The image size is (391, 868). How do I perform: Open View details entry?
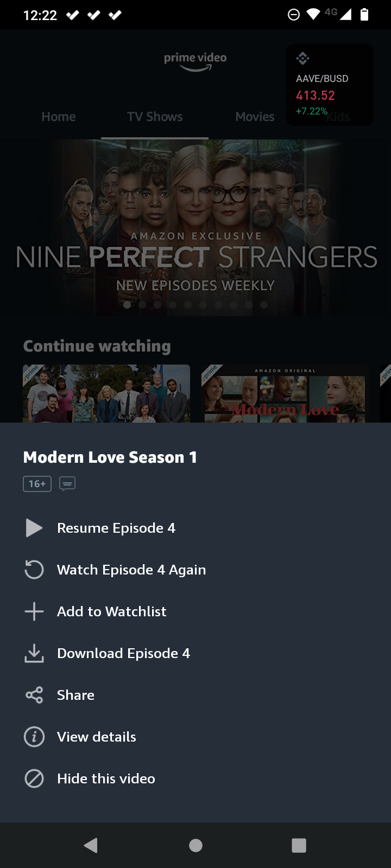[x=195, y=737]
